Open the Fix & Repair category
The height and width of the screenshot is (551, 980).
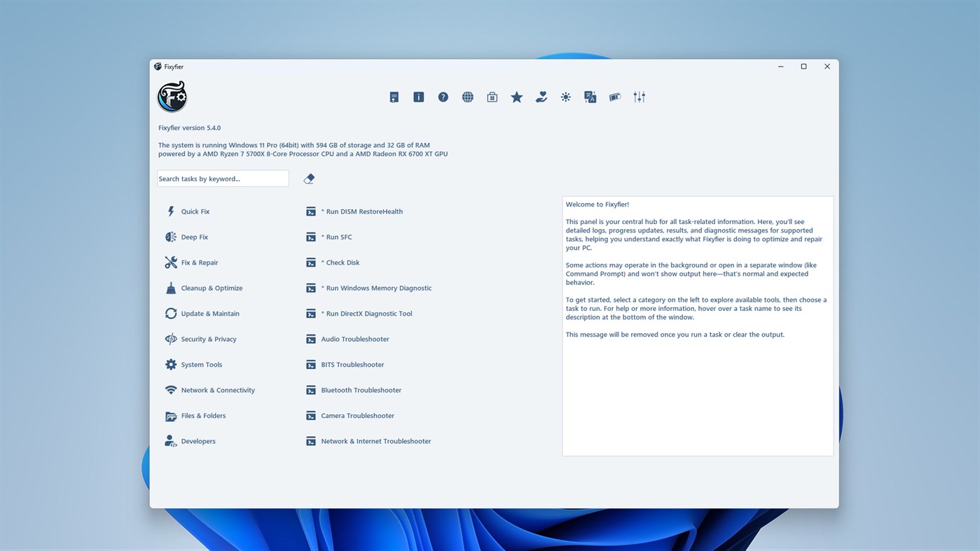[x=192, y=263]
